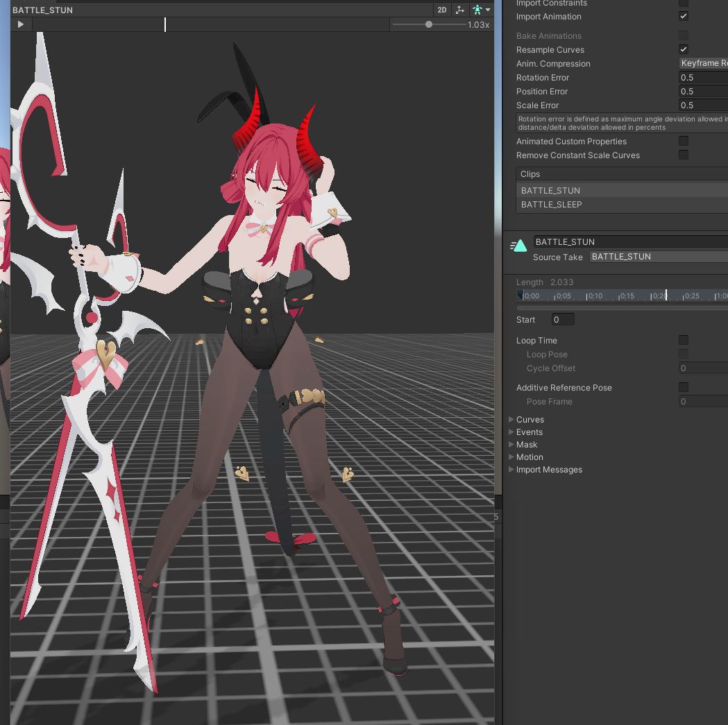Toggle Import Constraints checkbox
Viewport: 728px width, 725px height.
684,3
